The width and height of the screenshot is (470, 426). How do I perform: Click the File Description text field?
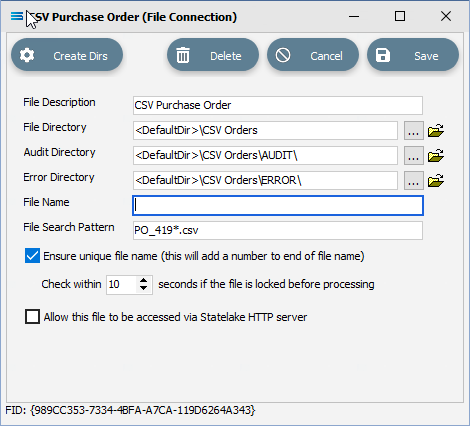click(x=278, y=105)
